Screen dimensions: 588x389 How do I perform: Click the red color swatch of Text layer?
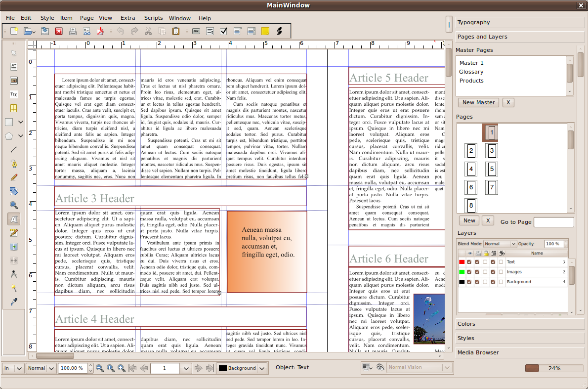(x=462, y=262)
